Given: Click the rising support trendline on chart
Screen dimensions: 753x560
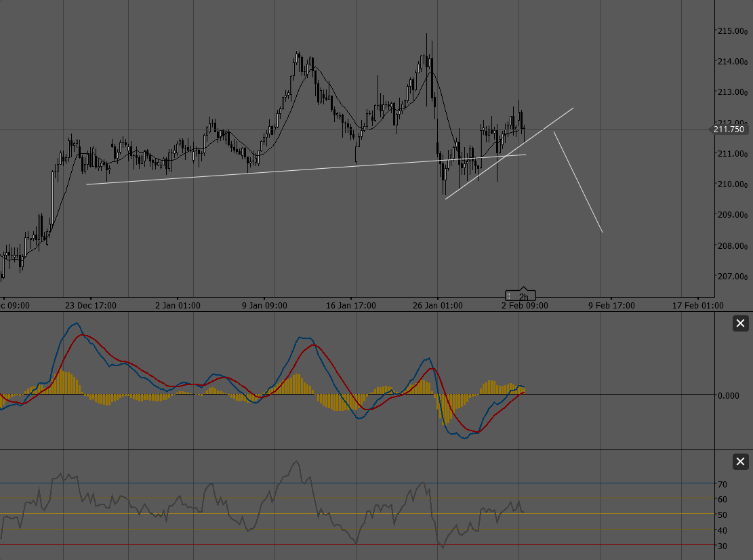Looking at the screenshot, I should (x=305, y=170).
